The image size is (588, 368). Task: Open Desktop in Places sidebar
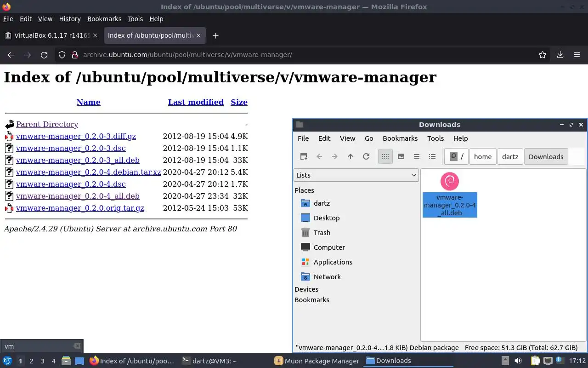(327, 218)
